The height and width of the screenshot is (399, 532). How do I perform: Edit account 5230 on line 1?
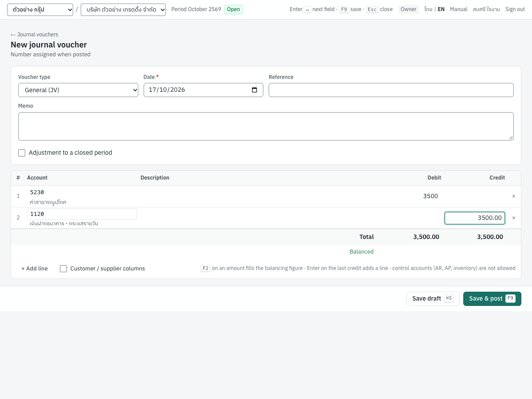tap(82, 192)
